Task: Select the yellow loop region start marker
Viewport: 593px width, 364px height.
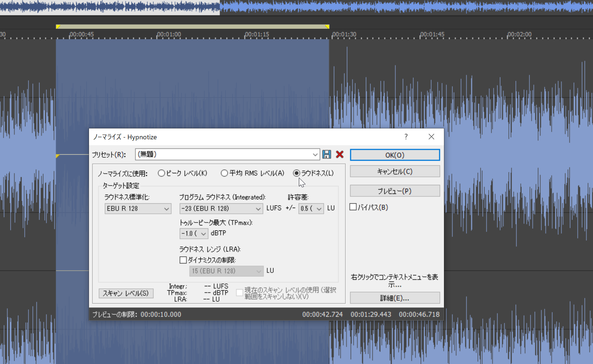Action: [x=58, y=26]
